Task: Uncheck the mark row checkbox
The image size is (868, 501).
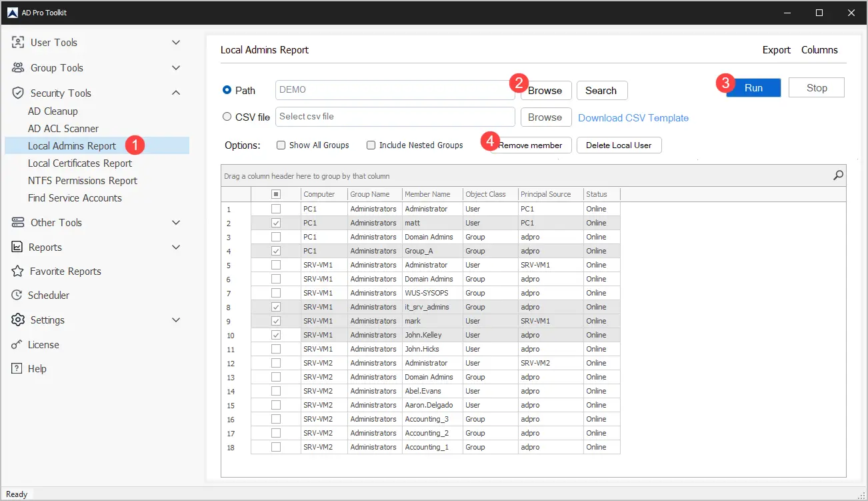Action: 276,321
